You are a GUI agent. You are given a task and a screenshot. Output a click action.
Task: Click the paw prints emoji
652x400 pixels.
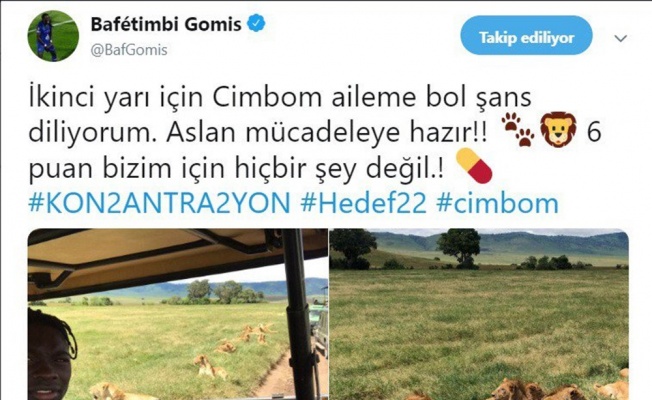pyautogui.click(x=518, y=130)
